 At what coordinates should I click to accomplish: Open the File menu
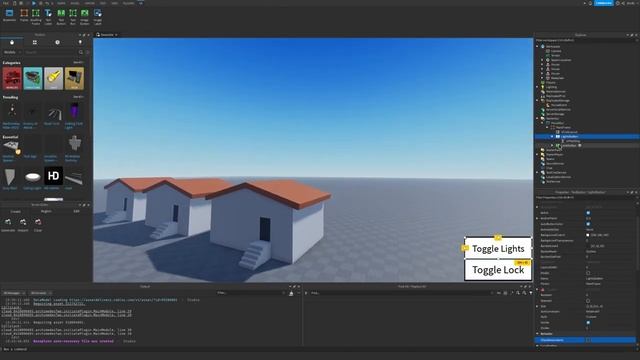click(x=5, y=3)
